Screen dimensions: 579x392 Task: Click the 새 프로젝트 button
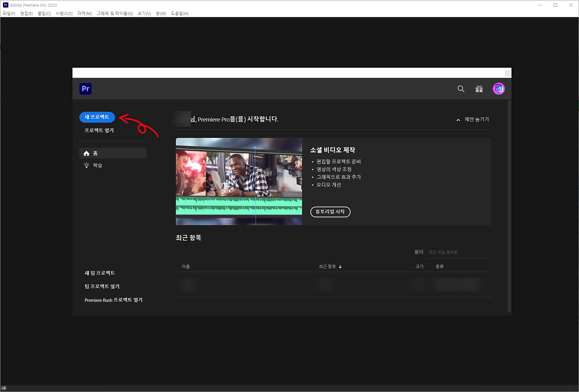(x=97, y=117)
